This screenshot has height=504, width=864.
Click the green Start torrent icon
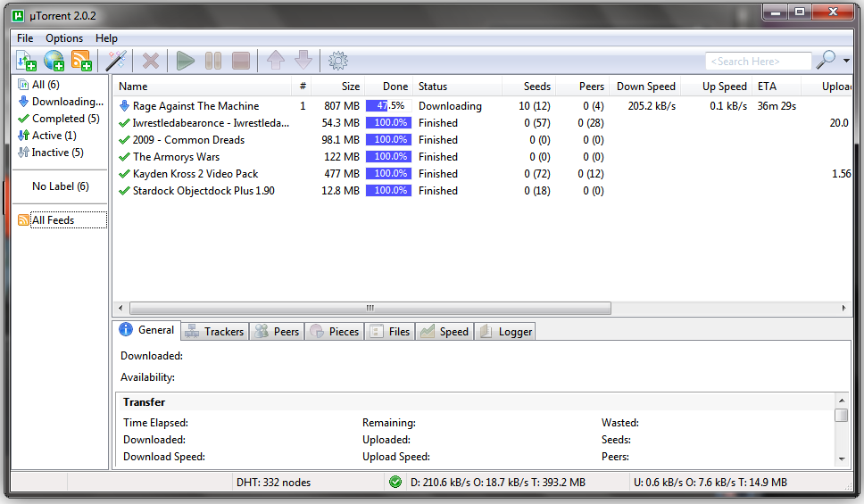[185, 61]
